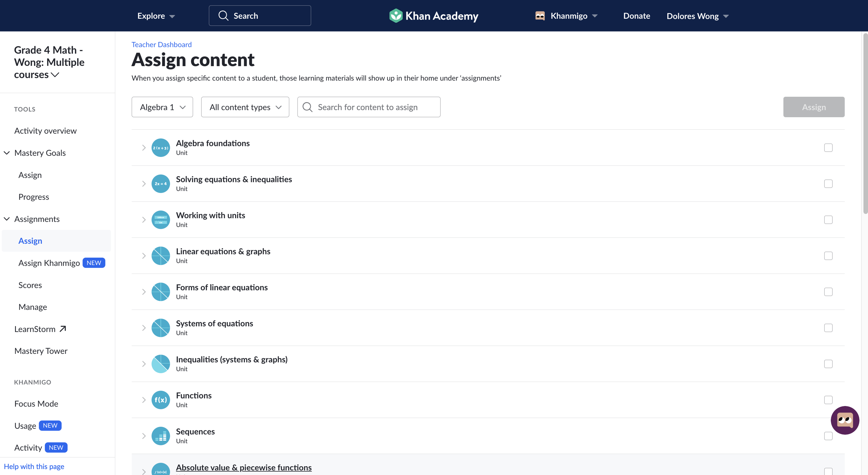Screen dimensions: 868x475
Task: Click the Inequalities (systems & graphs) icon
Action: pos(161,364)
